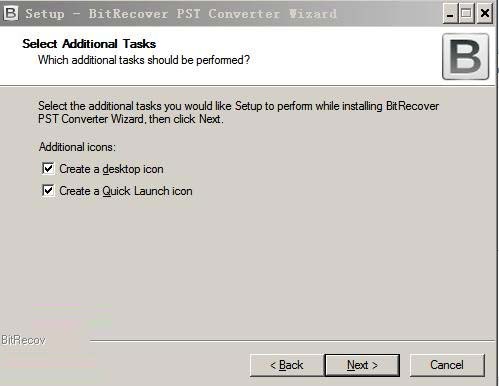The width and height of the screenshot is (499, 386).
Task: Click the disabled maximize button in title bar
Action: pos(467,14)
